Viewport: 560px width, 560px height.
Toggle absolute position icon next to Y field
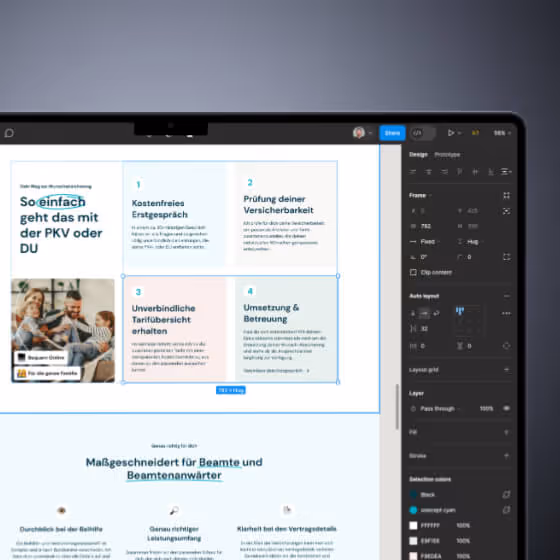[x=506, y=211]
